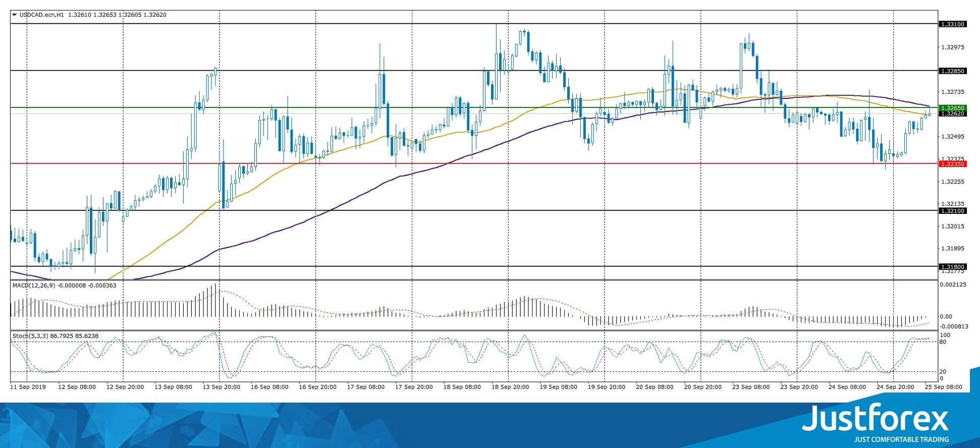Click the 80 level on Stochastic scale
The height and width of the screenshot is (448, 980).
(x=943, y=342)
